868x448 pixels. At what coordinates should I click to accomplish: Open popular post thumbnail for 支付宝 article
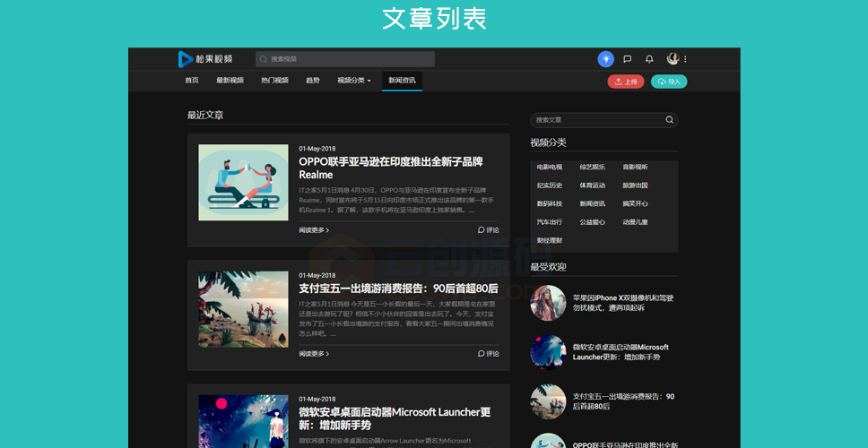(x=548, y=401)
